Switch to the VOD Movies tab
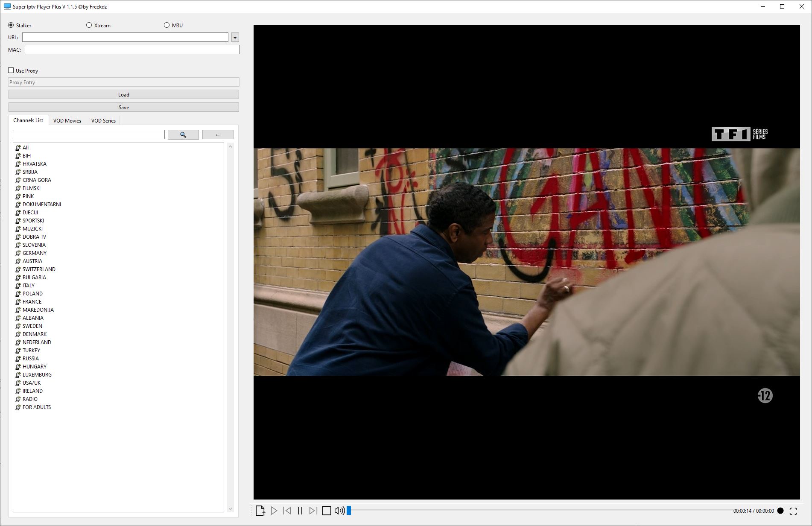Screen dimensions: 812x526 click(x=67, y=121)
